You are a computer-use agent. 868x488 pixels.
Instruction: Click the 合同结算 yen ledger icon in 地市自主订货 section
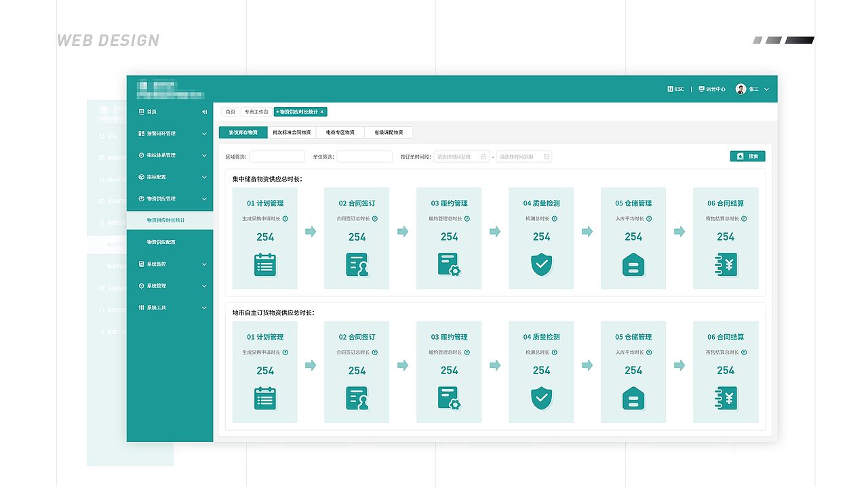[726, 399]
